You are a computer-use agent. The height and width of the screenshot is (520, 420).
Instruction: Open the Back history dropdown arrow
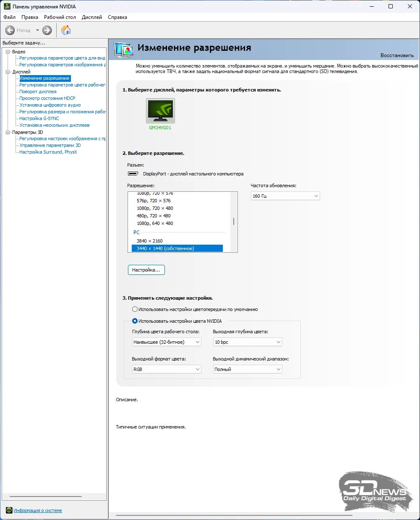pyautogui.click(x=37, y=30)
